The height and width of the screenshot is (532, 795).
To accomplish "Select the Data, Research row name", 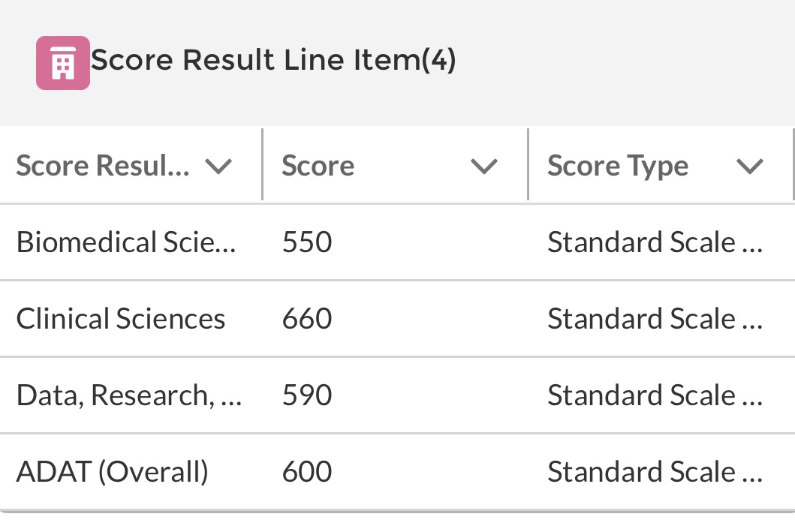I will click(128, 395).
